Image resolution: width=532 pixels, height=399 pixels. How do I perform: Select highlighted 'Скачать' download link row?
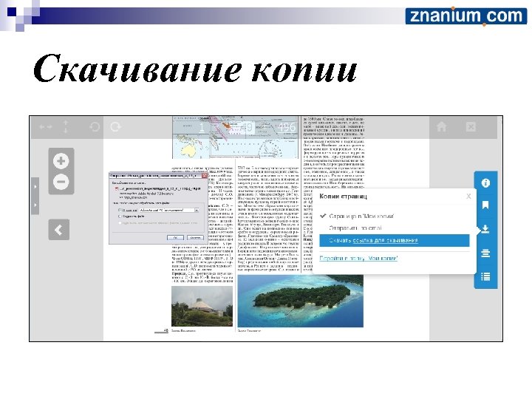coord(395,240)
